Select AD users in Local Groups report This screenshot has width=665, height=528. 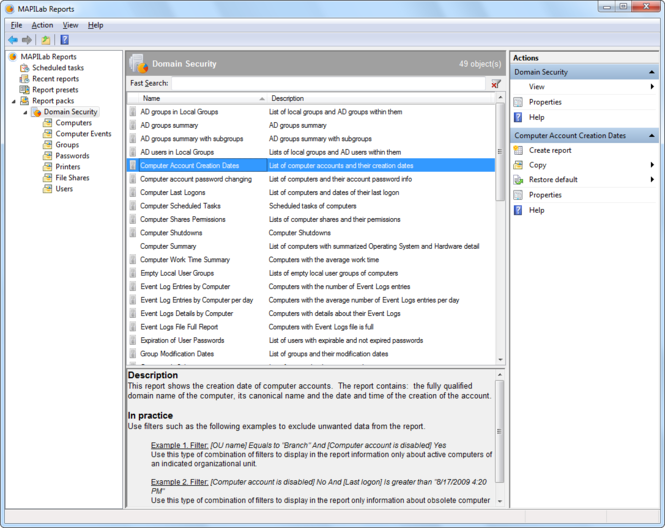click(311, 152)
